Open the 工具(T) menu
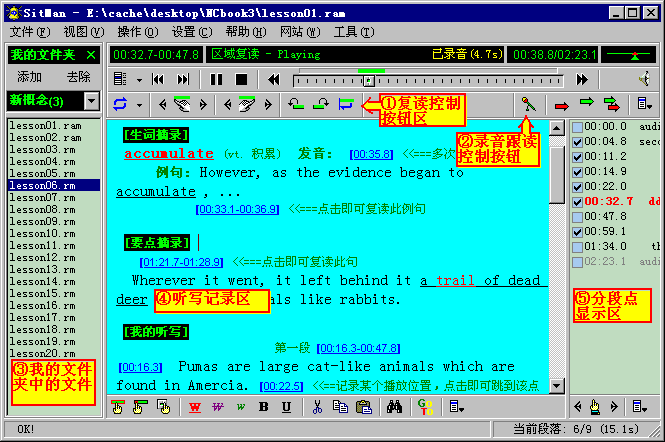Image resolution: width=665 pixels, height=442 pixels. click(354, 32)
